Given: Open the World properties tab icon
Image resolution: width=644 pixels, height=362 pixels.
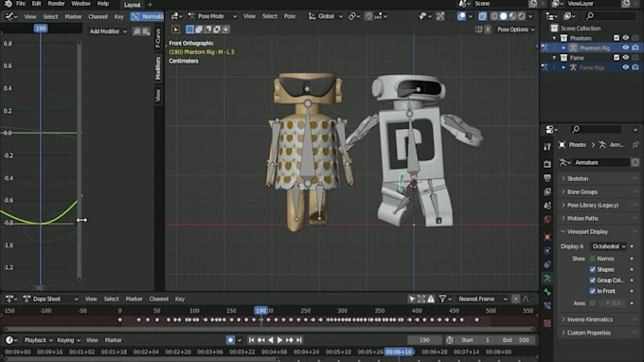Looking at the screenshot, I should (547, 219).
